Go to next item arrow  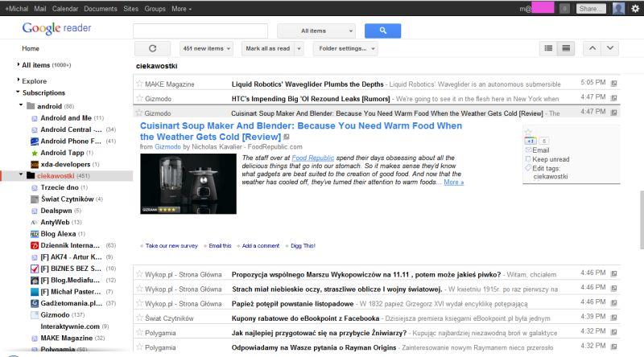pos(610,48)
